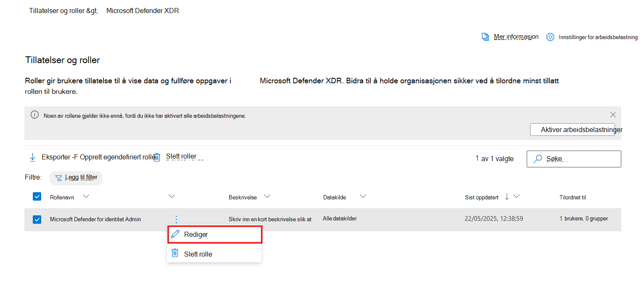The image size is (644, 286).
Task: Uncheck the Microsoft Defender for identitet Admin row
Action: coord(37,219)
